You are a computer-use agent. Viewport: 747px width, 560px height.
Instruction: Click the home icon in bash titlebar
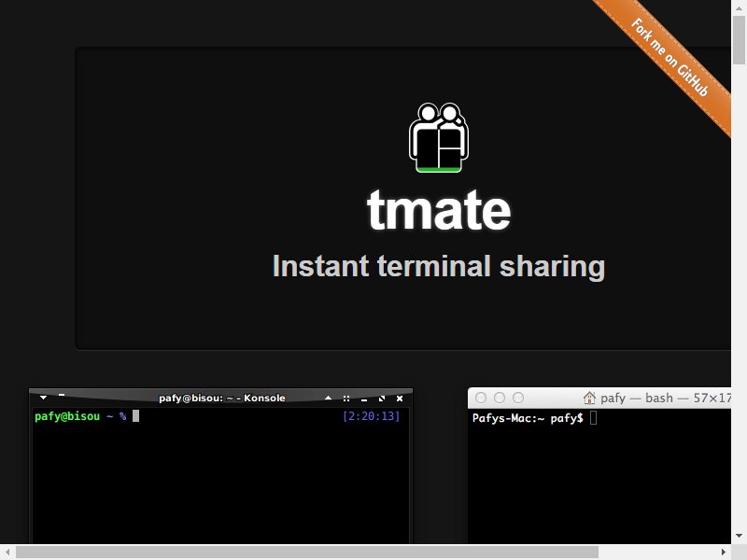pyautogui.click(x=589, y=398)
